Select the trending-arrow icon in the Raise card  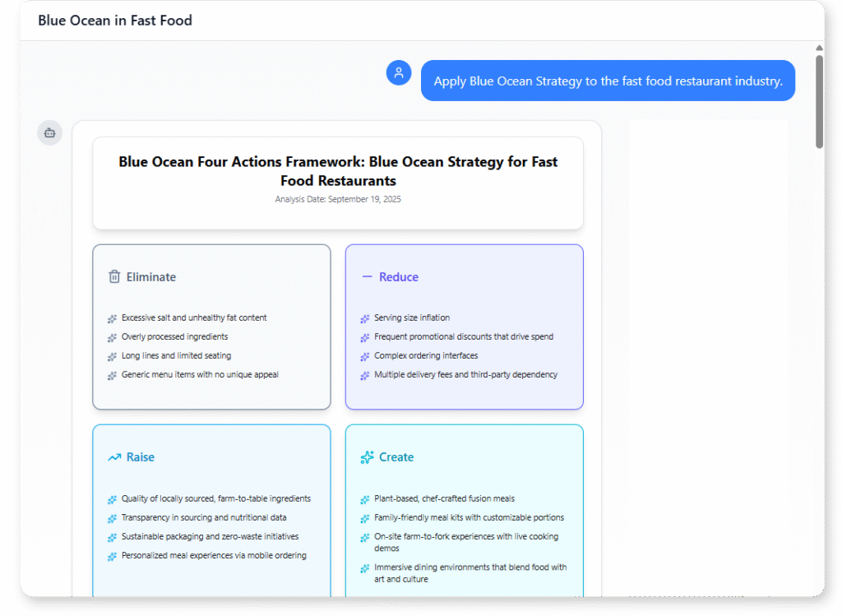(x=113, y=456)
